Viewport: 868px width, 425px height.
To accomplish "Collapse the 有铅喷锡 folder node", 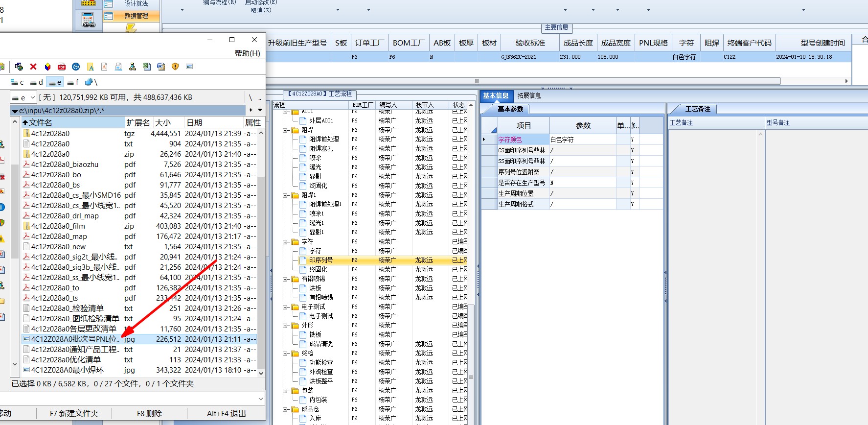I will pos(285,279).
